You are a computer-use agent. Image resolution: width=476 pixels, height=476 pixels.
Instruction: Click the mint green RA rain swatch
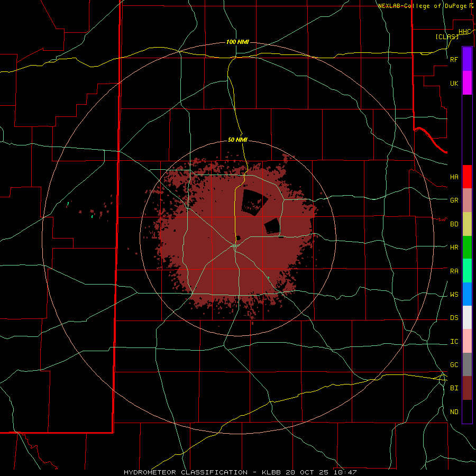(467, 271)
